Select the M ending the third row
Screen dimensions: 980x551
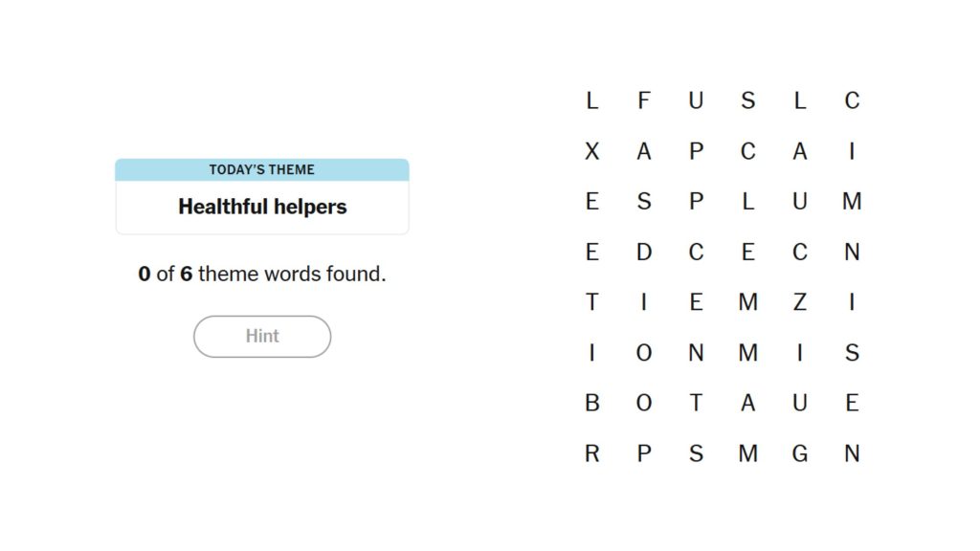click(852, 201)
